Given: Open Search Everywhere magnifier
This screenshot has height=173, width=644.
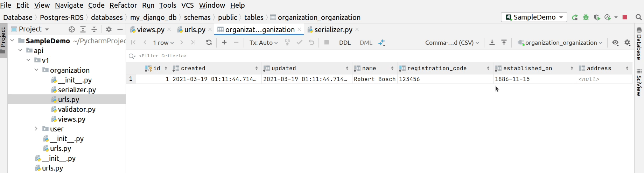Looking at the screenshot, I should tap(638, 17).
